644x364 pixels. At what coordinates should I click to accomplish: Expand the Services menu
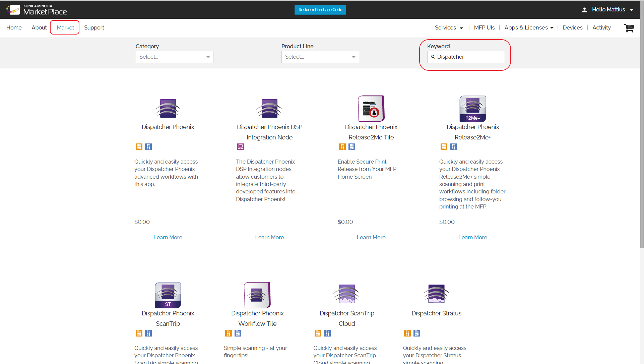point(449,28)
